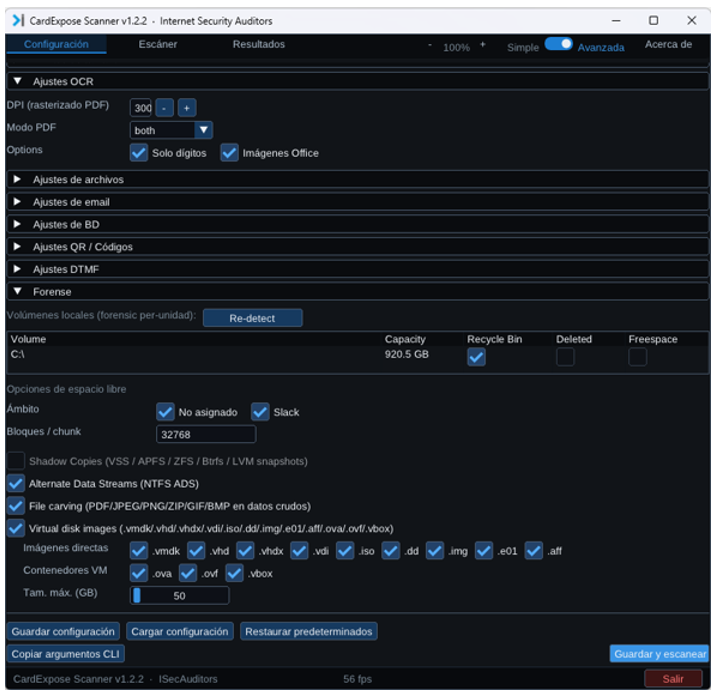Uncheck the Imágenes Office option
The width and height of the screenshot is (717, 695).
pyautogui.click(x=230, y=153)
